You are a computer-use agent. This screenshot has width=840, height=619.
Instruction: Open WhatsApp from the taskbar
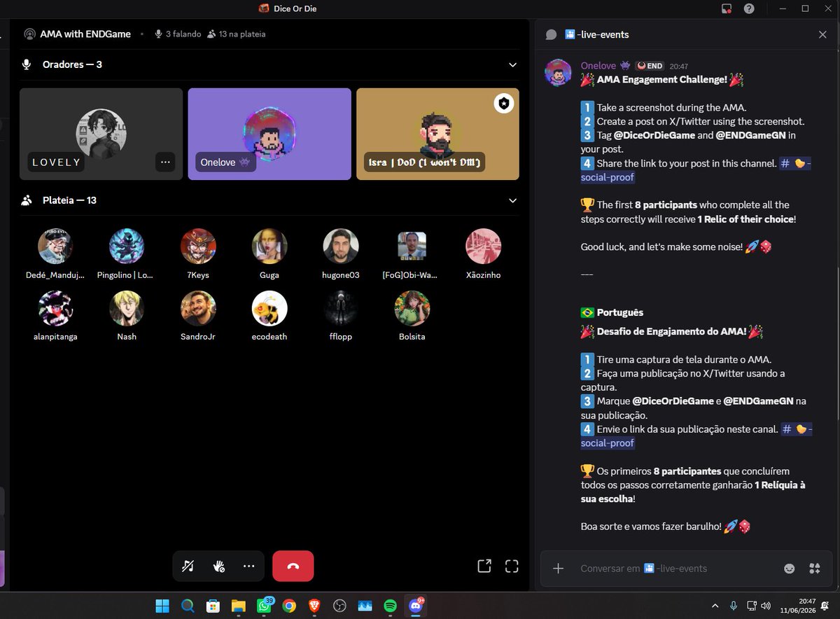click(x=264, y=606)
